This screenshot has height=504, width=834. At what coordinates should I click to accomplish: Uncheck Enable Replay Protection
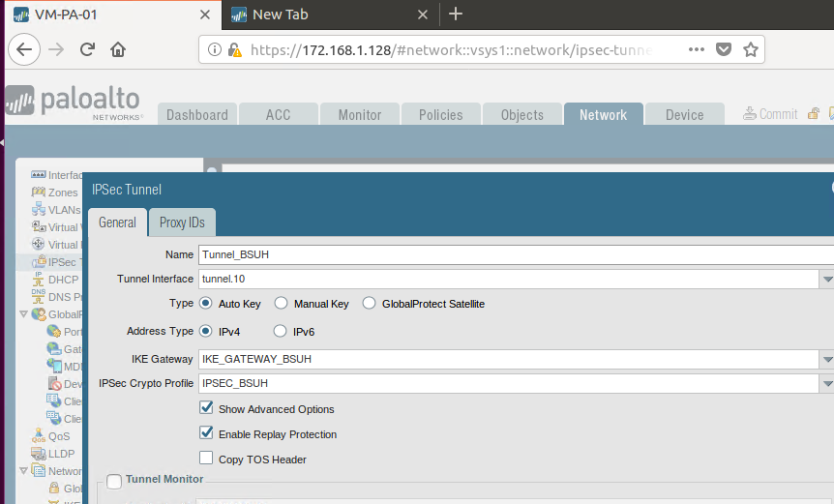(206, 433)
